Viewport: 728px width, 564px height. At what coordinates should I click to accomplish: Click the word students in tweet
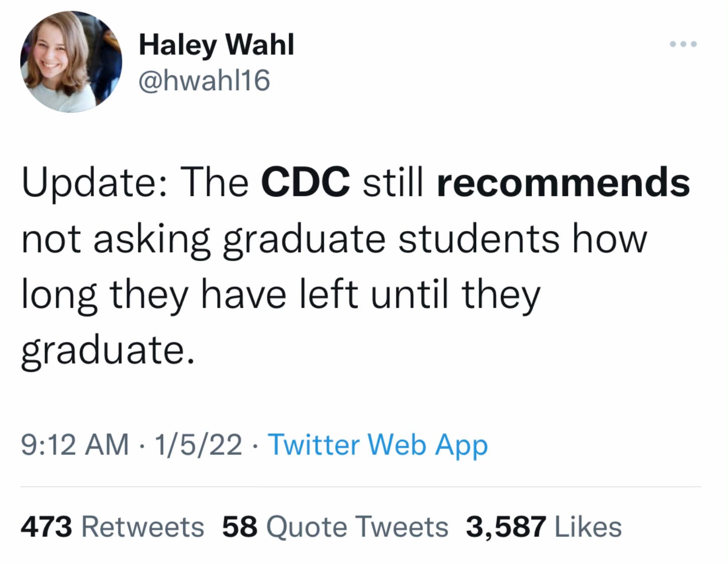(479, 238)
